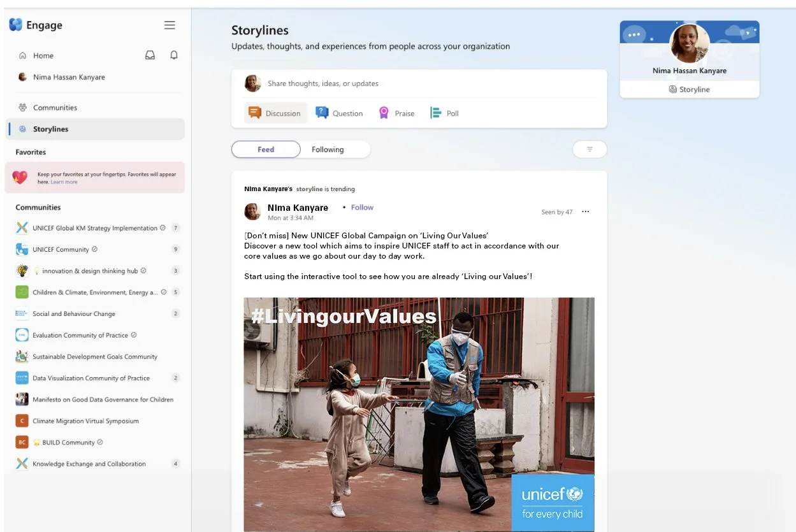Click the Children & Climate green icon

click(22, 292)
